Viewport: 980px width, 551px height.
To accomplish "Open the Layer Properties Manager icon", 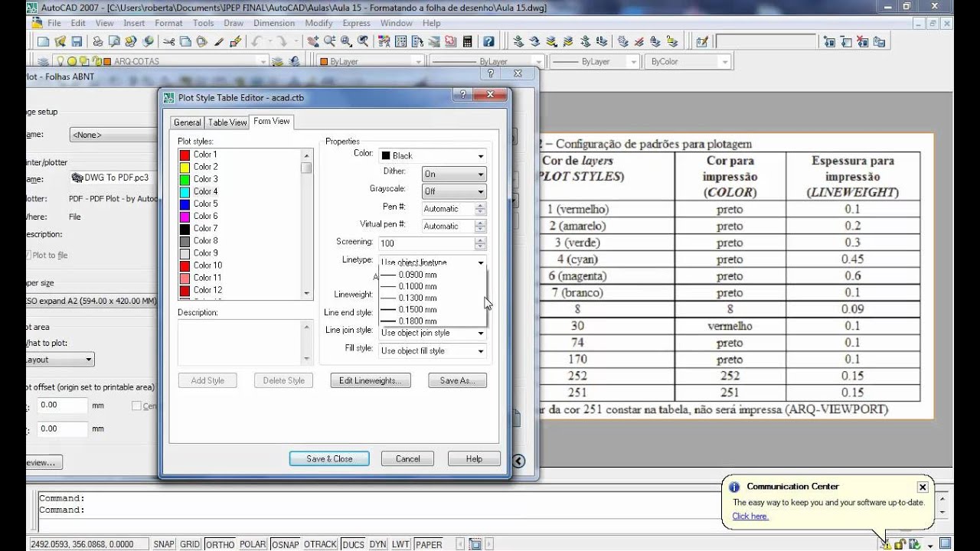I will [x=43, y=61].
